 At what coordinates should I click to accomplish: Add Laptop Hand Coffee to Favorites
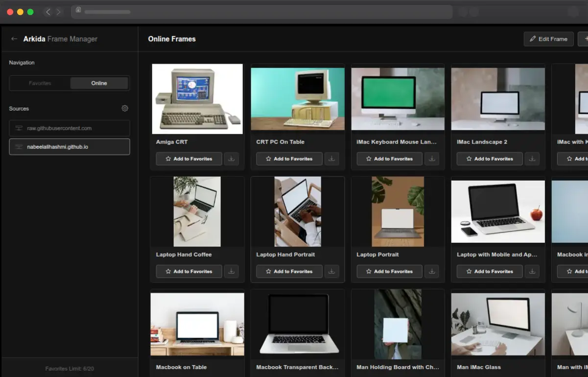coord(189,271)
